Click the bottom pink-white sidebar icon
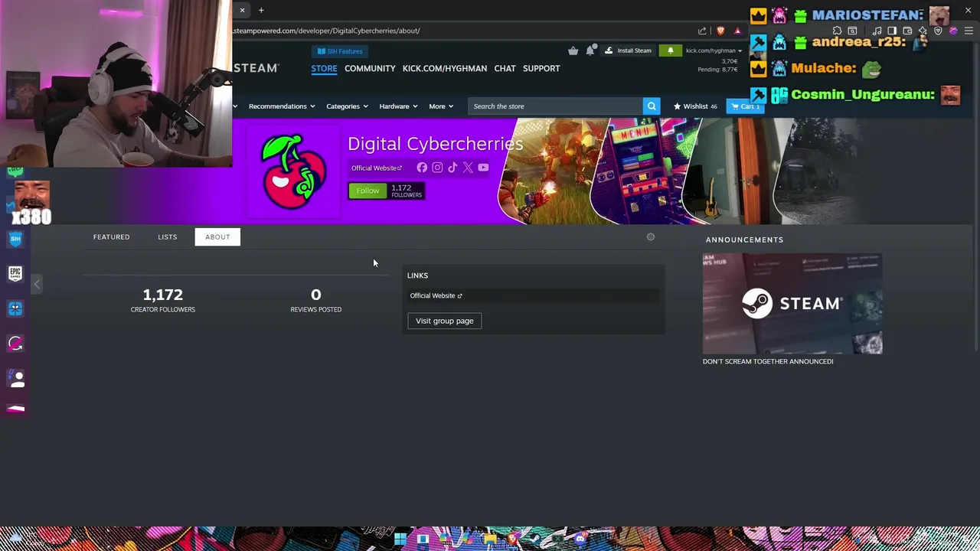The image size is (980, 551). pos(15,409)
